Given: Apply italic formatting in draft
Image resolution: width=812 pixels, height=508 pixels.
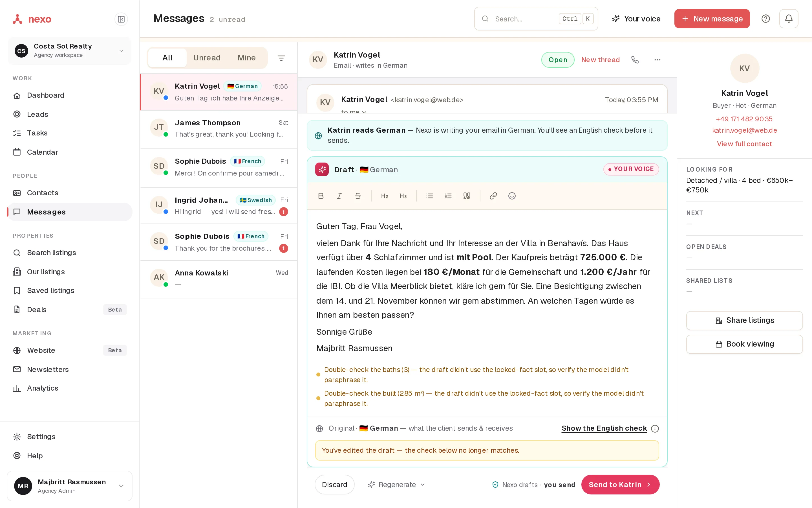Looking at the screenshot, I should [x=339, y=196].
